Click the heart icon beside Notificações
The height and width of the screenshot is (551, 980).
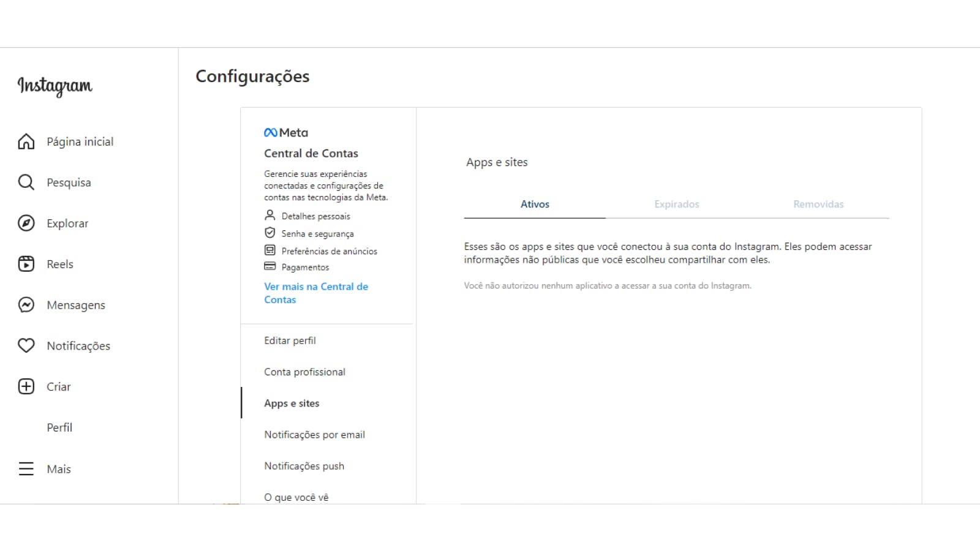click(26, 346)
